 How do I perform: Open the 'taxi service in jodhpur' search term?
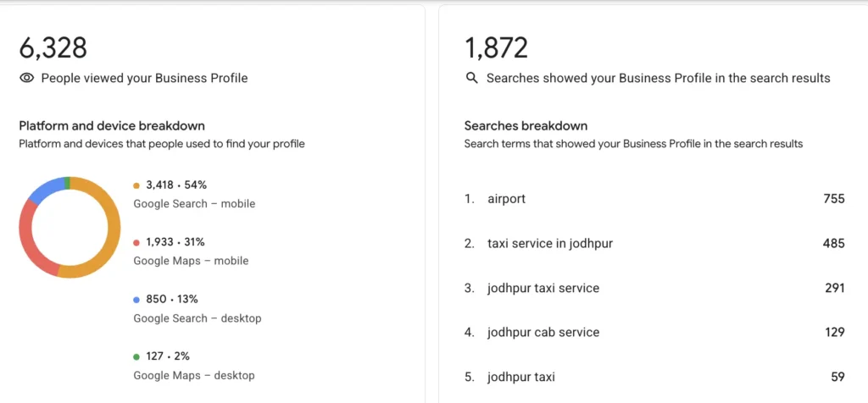[549, 243]
